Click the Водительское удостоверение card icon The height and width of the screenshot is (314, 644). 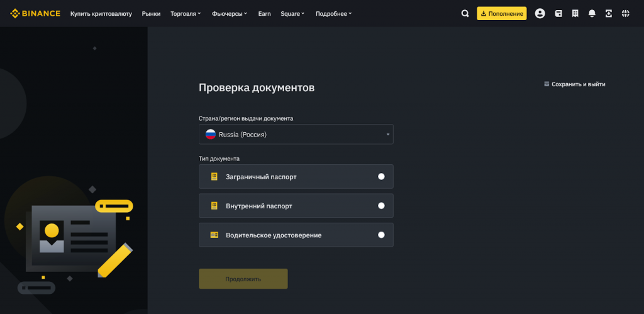pyautogui.click(x=214, y=235)
